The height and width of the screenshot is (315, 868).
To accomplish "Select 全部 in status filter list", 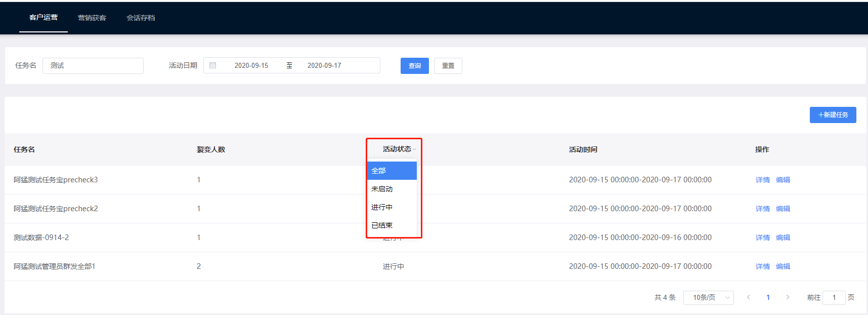I will 392,171.
